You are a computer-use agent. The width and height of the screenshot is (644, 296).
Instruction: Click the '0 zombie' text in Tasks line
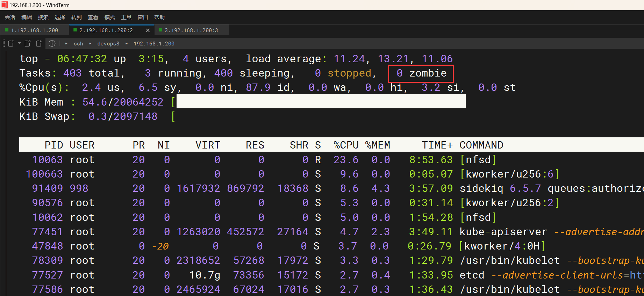point(421,73)
